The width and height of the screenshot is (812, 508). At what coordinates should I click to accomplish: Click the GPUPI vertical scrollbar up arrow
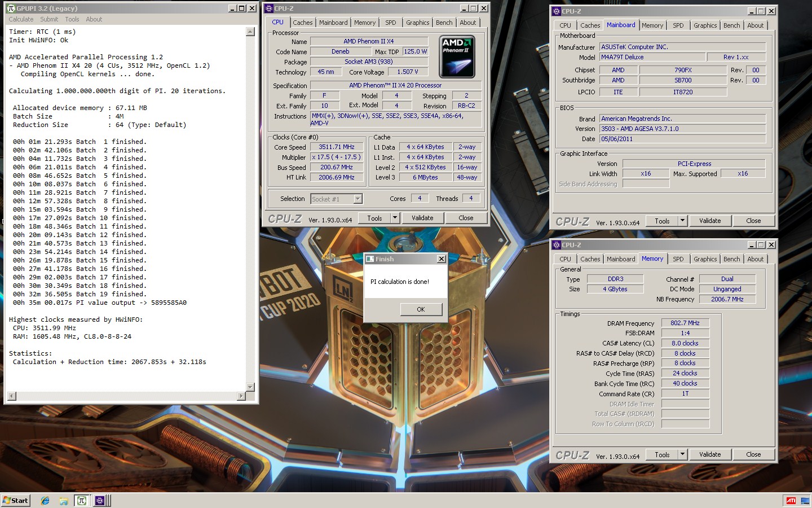[x=250, y=32]
